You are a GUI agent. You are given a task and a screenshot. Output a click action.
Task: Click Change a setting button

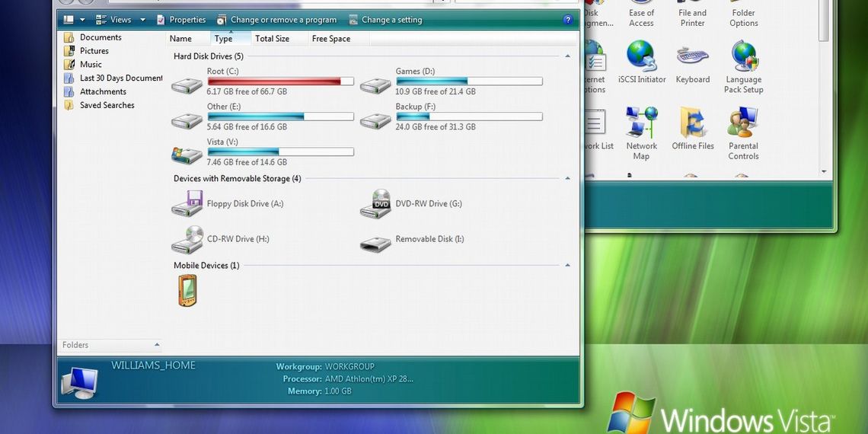click(x=386, y=19)
